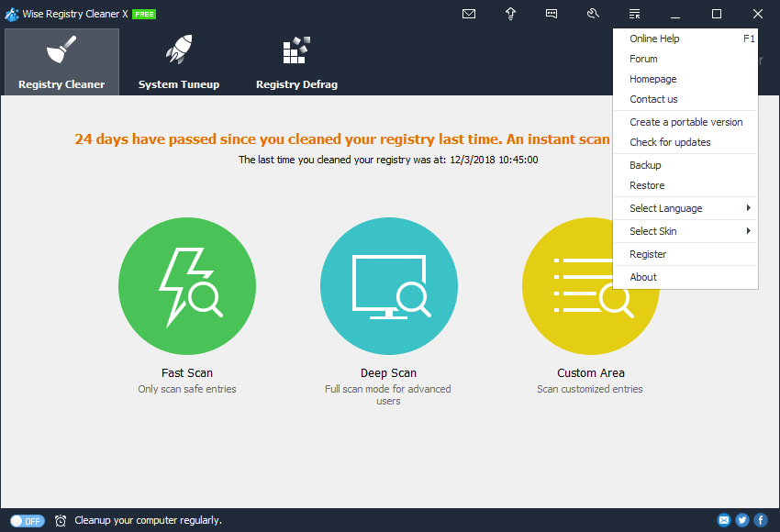This screenshot has width=780, height=532.
Task: Close the Wise Registry Cleaner window
Action: pyautogui.click(x=758, y=14)
